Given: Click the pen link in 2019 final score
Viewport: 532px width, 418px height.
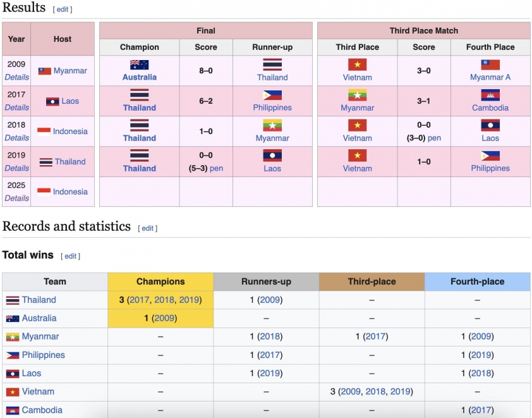Looking at the screenshot, I should coord(217,168).
